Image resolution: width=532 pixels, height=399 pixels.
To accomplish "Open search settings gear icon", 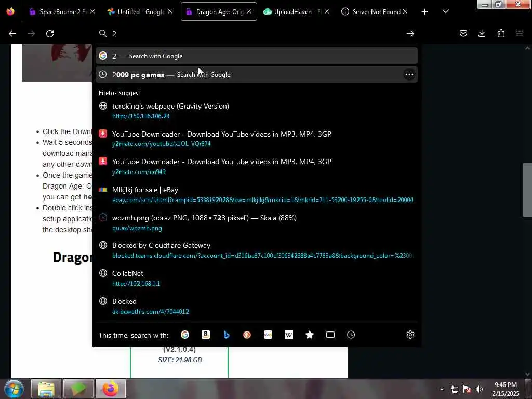I will point(410,335).
